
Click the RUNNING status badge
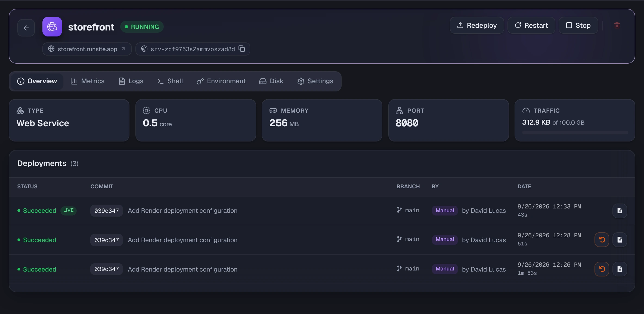(142, 27)
